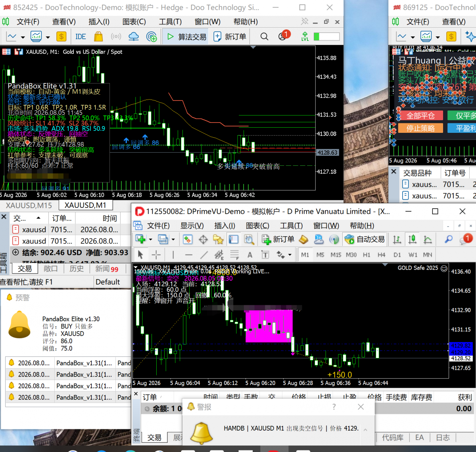The width and height of the screenshot is (476, 452).
Task: Open 显示(V) menu in the DPrimeVU window
Action: click(x=192, y=226)
